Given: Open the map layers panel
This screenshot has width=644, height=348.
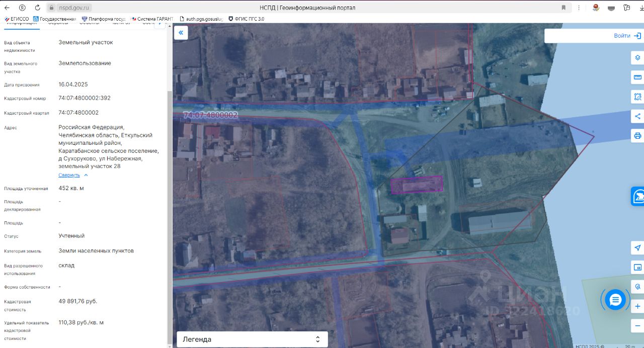Looking at the screenshot, I should (637, 58).
